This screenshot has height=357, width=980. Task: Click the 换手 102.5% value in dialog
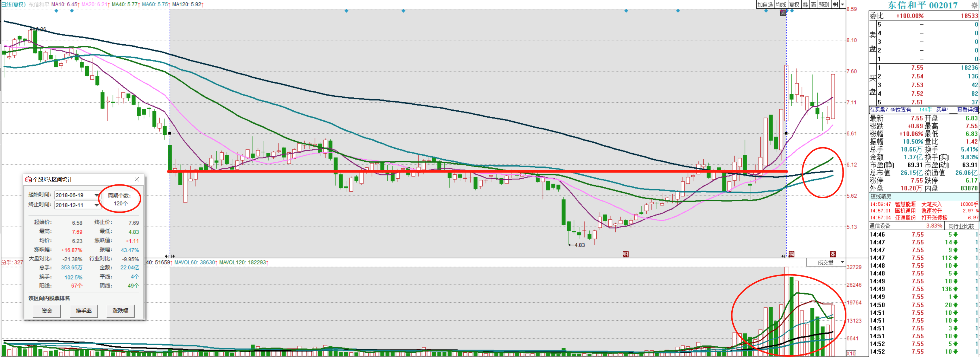[73, 278]
